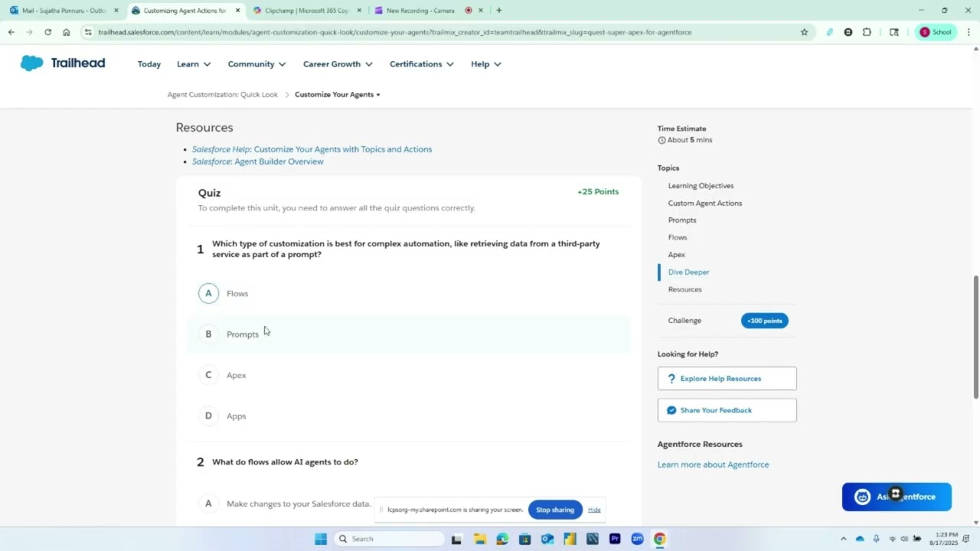980x551 pixels.
Task: Click Task View icon in taskbar
Action: click(x=456, y=539)
